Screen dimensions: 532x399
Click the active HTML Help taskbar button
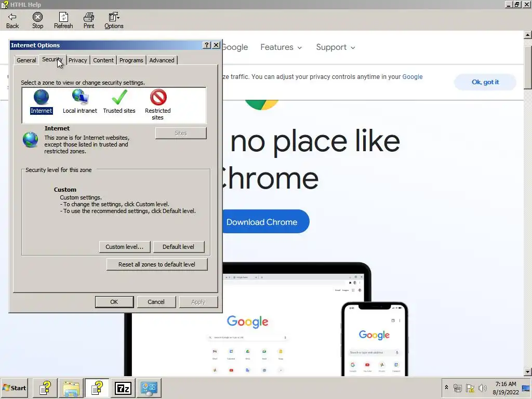click(x=97, y=388)
